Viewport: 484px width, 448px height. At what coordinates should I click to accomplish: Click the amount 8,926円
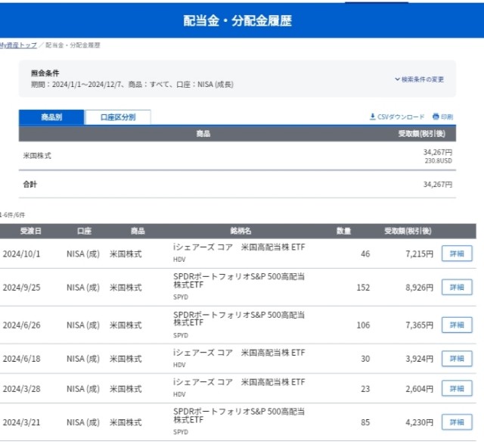point(419,288)
